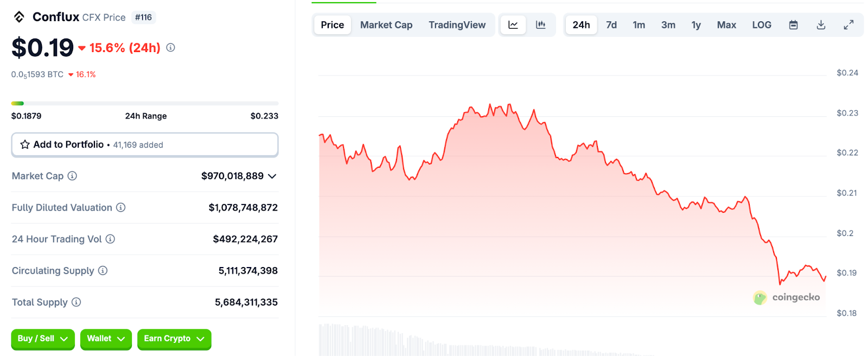Screen dimensions: 868x356
Task: Expand chart to fullscreen
Action: click(848, 25)
